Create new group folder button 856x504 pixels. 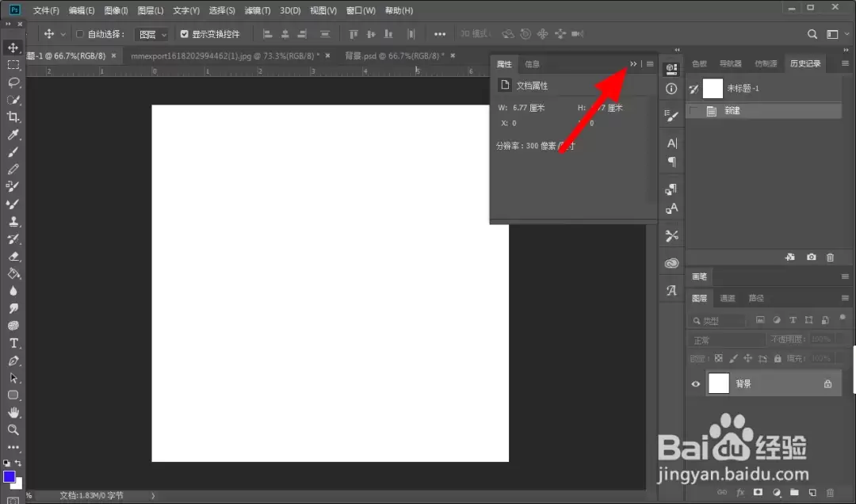(794, 493)
